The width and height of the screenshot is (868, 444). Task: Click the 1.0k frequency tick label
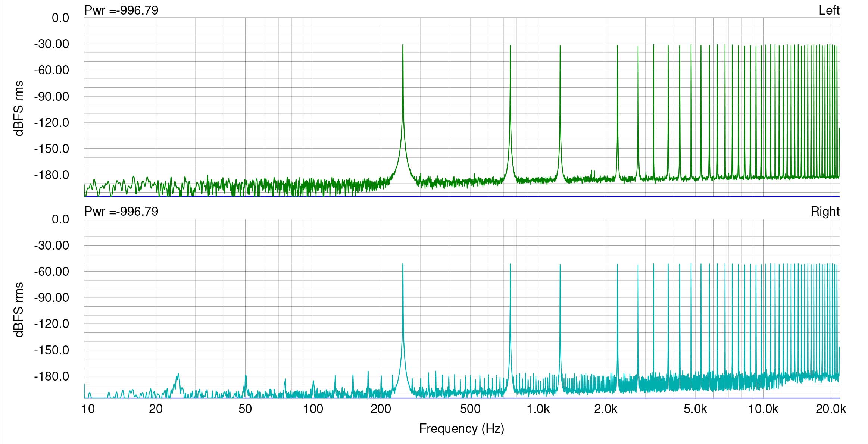point(538,409)
